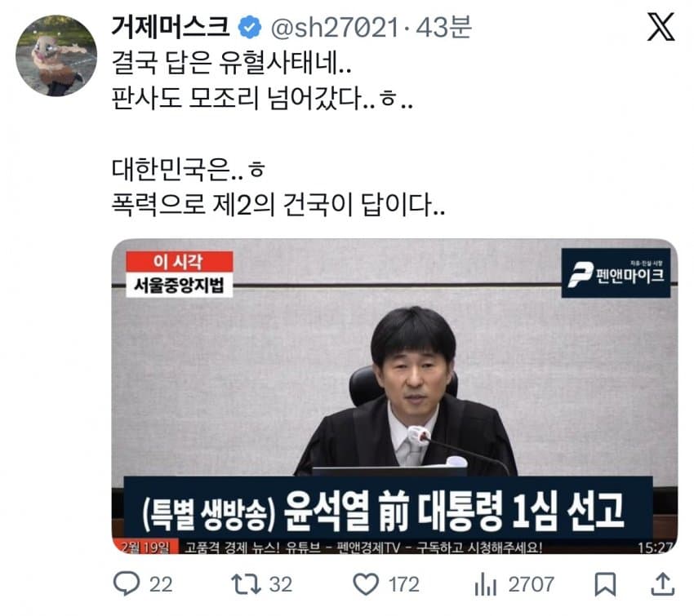
Task: Click the blue verified badge
Action: pos(250,28)
